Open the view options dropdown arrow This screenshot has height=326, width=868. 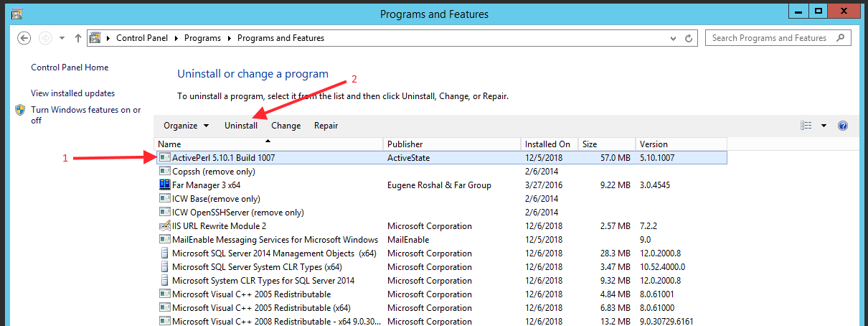coord(824,126)
